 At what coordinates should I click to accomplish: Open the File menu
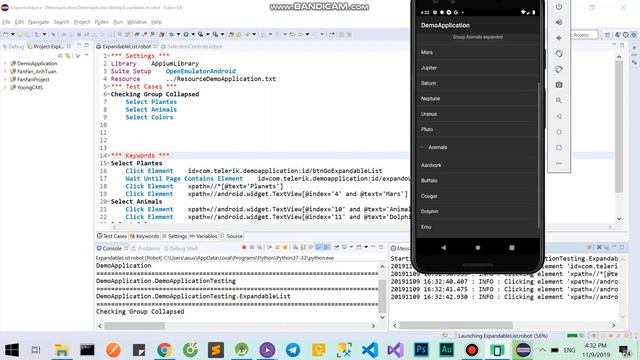click(x=6, y=22)
